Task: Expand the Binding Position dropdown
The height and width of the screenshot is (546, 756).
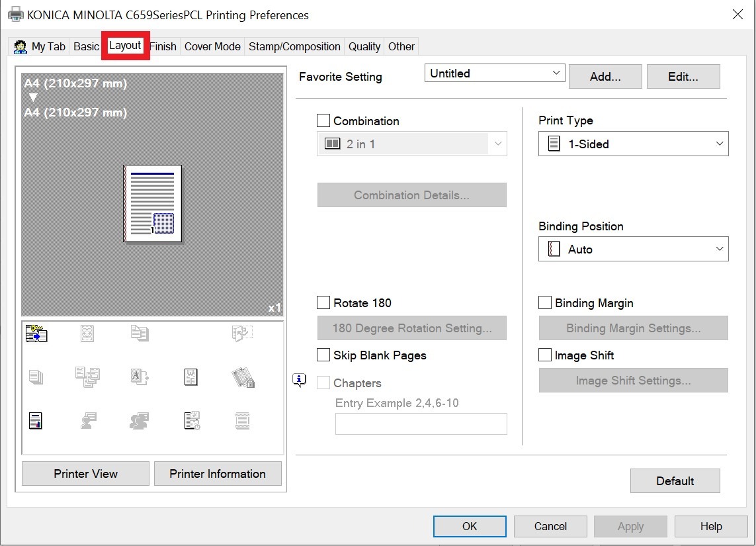Action: (x=633, y=250)
